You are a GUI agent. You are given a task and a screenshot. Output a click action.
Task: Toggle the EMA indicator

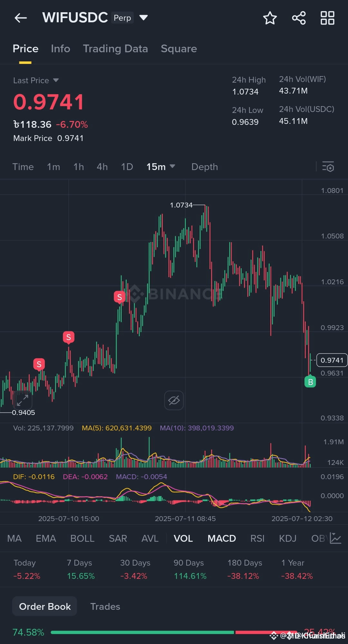tap(46, 538)
